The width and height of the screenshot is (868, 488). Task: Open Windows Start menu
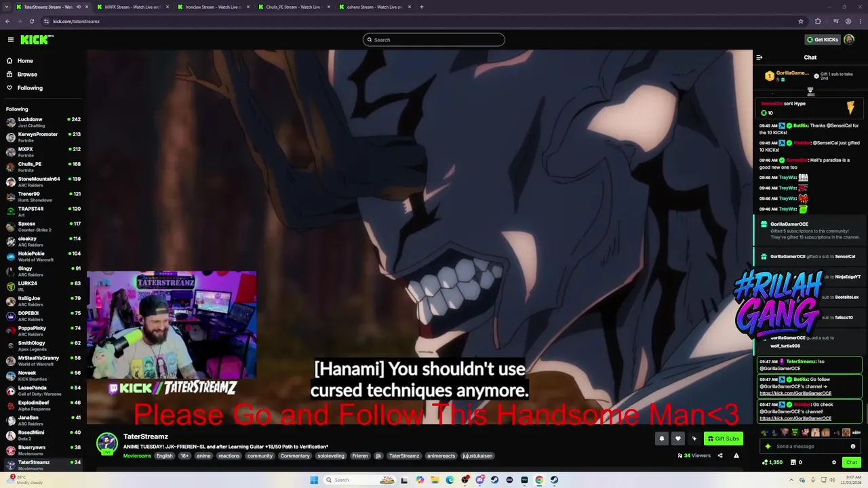pyautogui.click(x=314, y=480)
